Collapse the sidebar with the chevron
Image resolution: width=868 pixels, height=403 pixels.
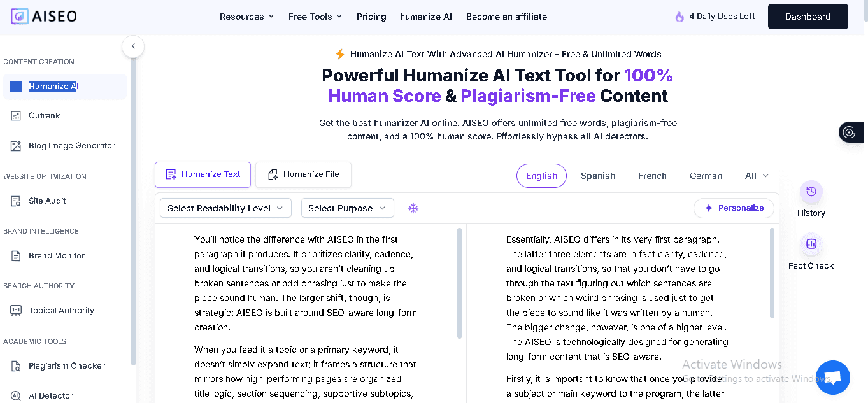tap(133, 46)
